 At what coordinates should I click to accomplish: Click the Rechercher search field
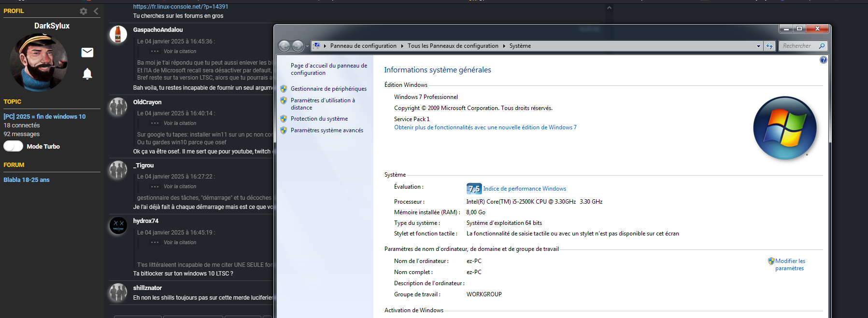coord(799,46)
